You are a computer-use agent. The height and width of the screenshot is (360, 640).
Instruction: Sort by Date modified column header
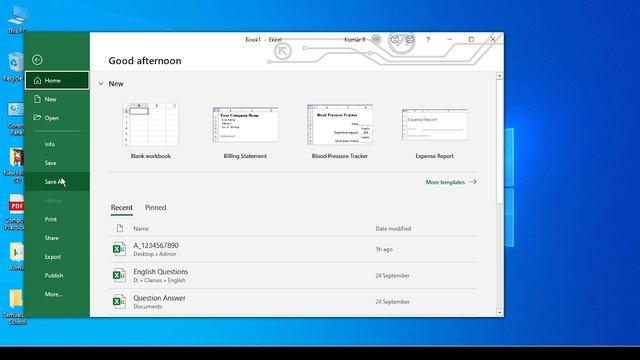point(393,229)
